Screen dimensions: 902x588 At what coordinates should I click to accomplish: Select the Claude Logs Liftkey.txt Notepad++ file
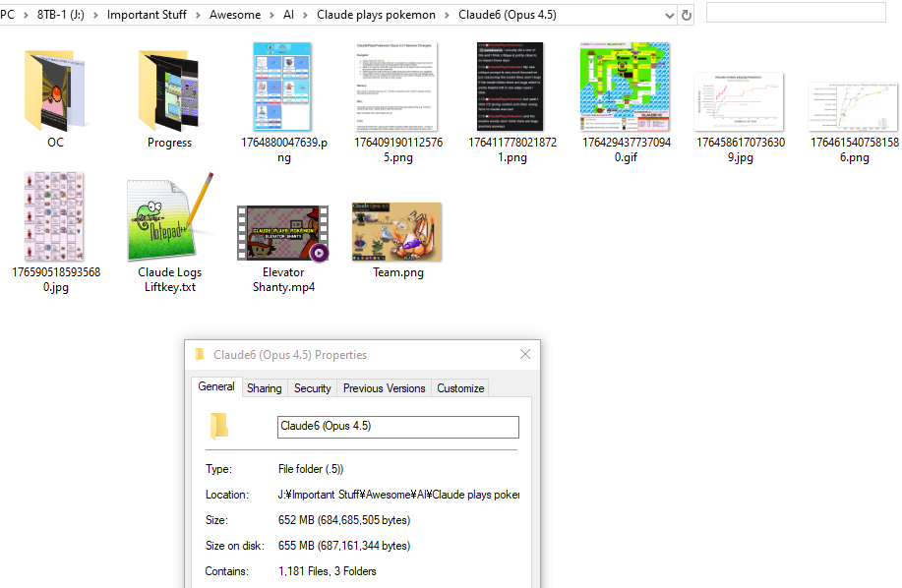click(169, 216)
